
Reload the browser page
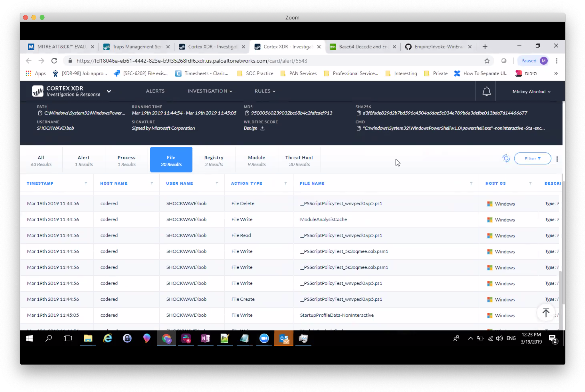click(54, 61)
